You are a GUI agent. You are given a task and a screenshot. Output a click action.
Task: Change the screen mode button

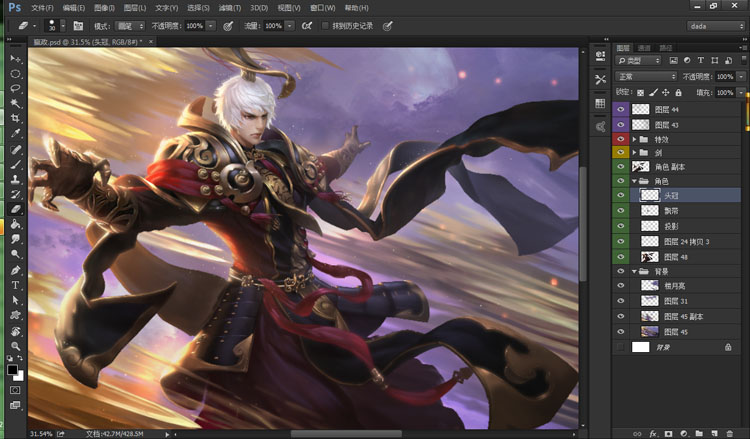click(15, 405)
